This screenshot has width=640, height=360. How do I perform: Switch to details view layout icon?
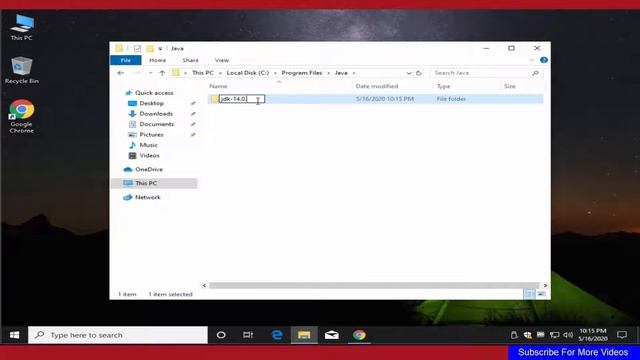coord(529,294)
